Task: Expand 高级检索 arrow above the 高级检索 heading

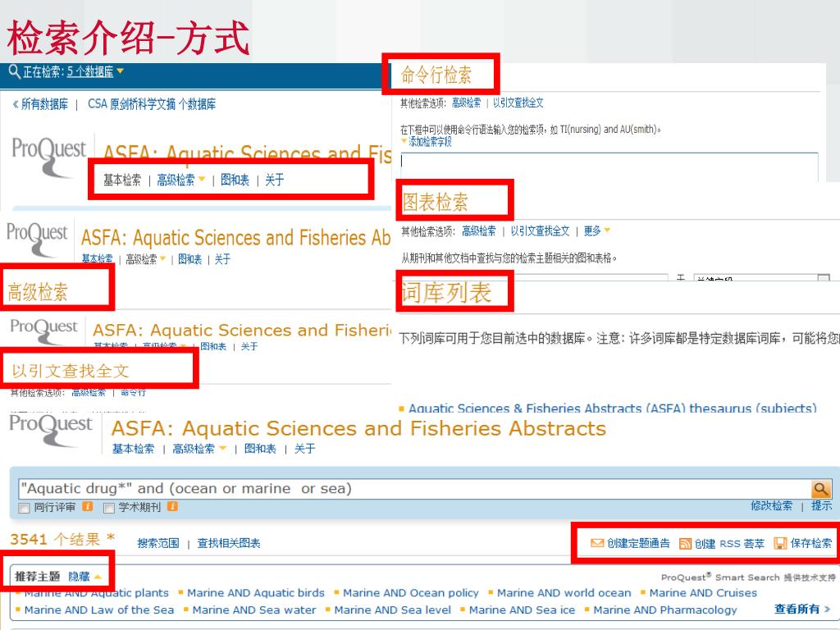Action: pyautogui.click(x=163, y=258)
